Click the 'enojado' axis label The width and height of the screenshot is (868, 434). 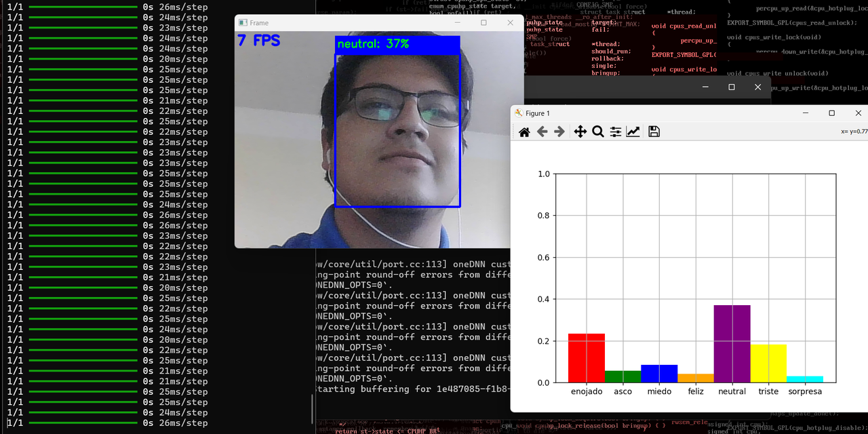click(587, 391)
